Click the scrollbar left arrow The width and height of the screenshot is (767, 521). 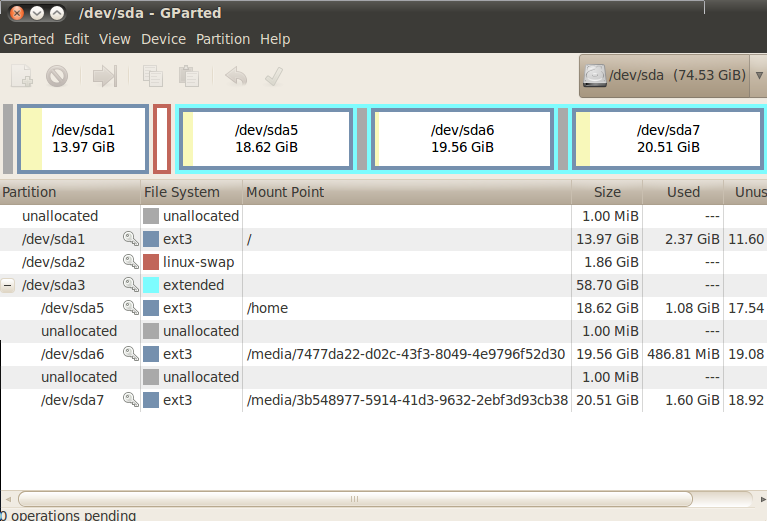(8, 499)
